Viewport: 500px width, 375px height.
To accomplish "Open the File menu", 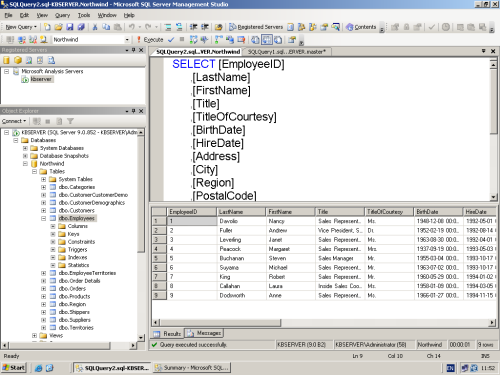I will pos(8,15).
